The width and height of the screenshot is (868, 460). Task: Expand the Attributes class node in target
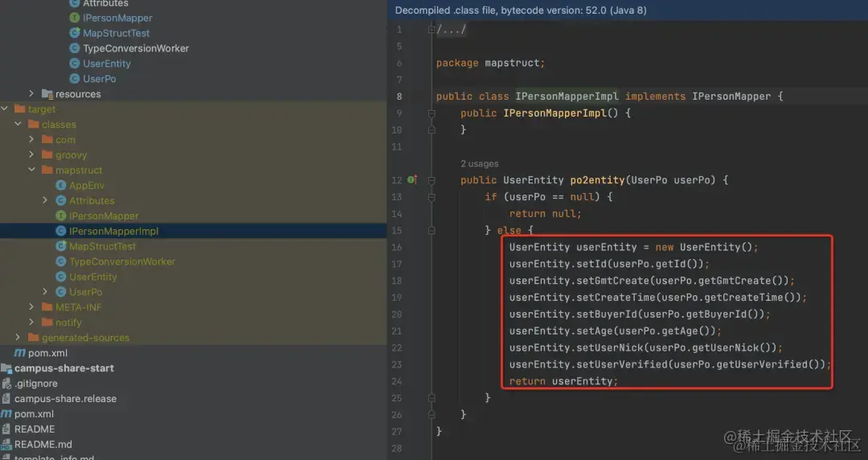click(45, 200)
